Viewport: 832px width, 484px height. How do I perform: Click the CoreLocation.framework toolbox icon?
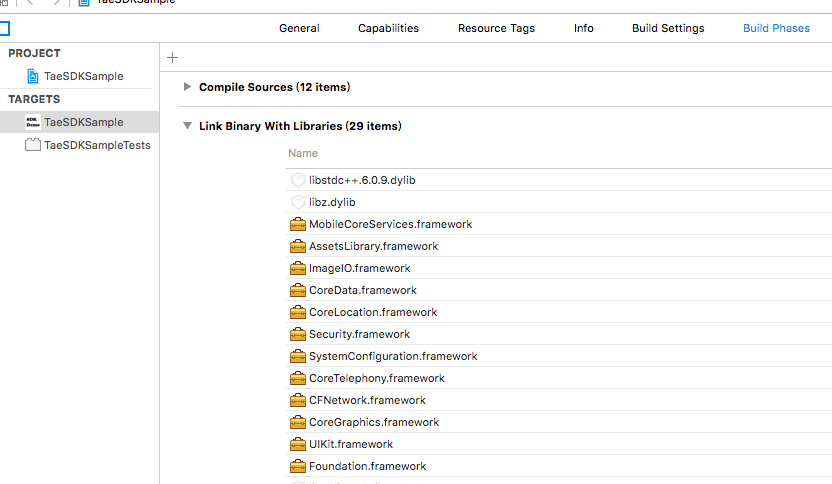298,313
